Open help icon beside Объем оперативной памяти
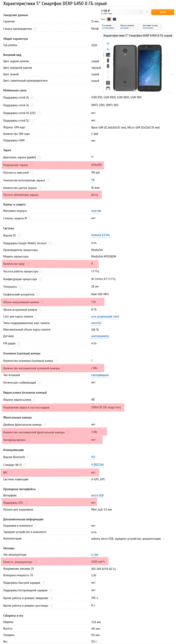Viewport: 176px width, 644px height. (x=42, y=302)
